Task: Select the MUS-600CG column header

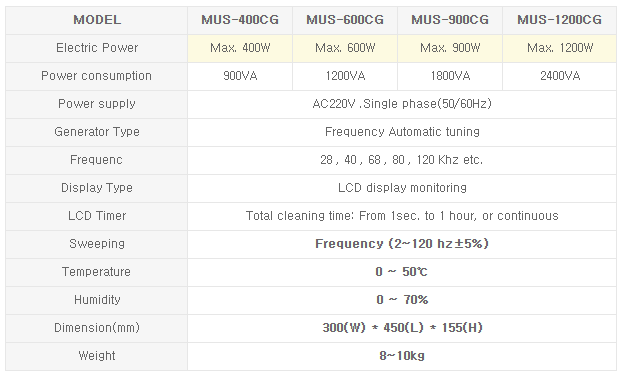Action: [345, 20]
